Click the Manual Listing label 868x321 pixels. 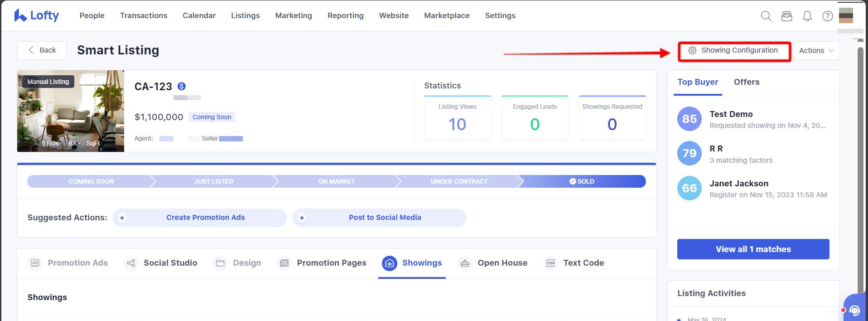point(48,82)
